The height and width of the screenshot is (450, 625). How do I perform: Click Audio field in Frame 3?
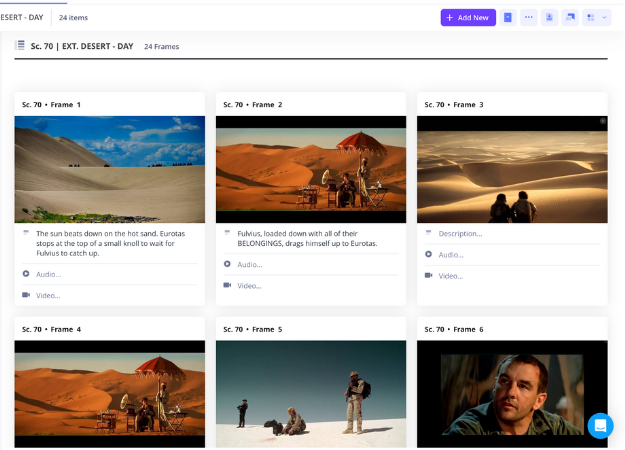(451, 255)
